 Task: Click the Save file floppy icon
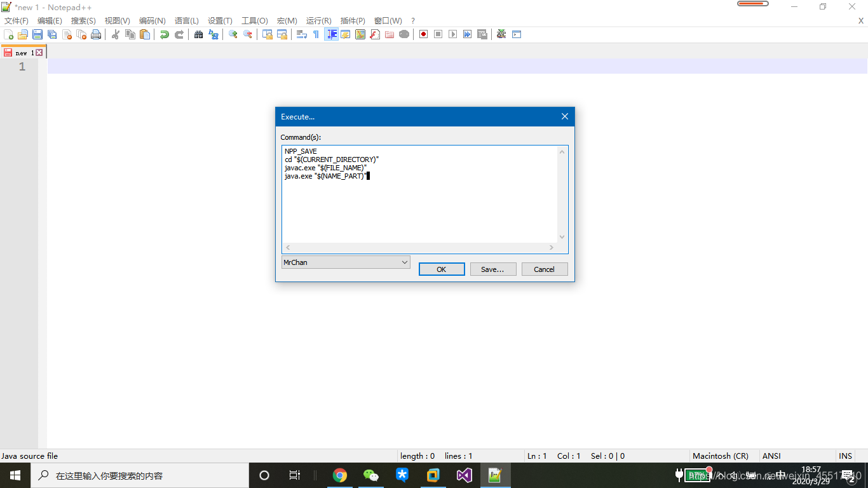click(37, 34)
